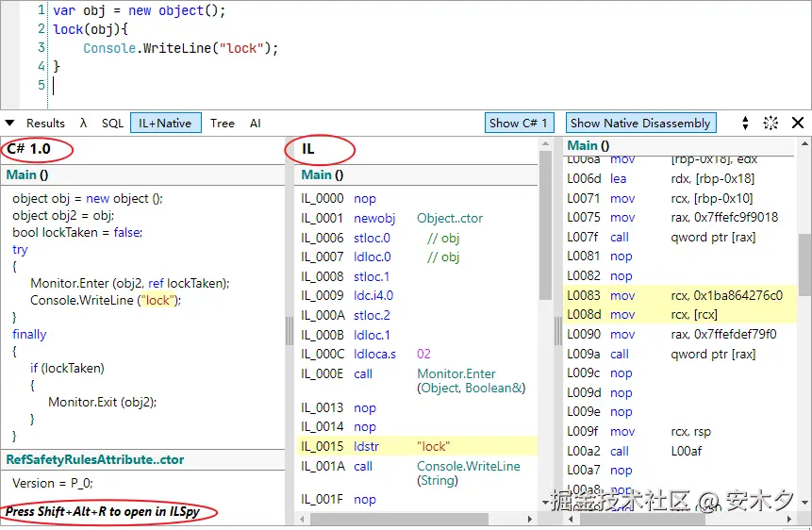The height and width of the screenshot is (530, 812).
Task: Click the if (lockTaken) line
Action: tap(67, 369)
